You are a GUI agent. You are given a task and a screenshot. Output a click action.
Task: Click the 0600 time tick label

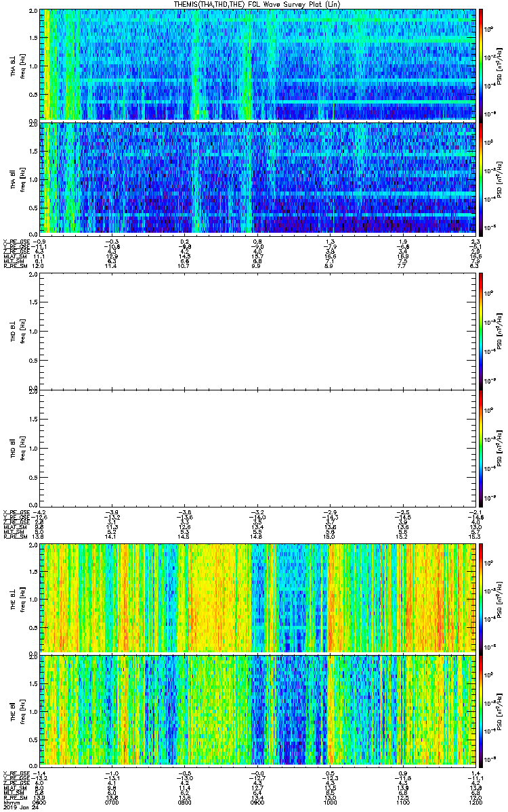click(39, 802)
